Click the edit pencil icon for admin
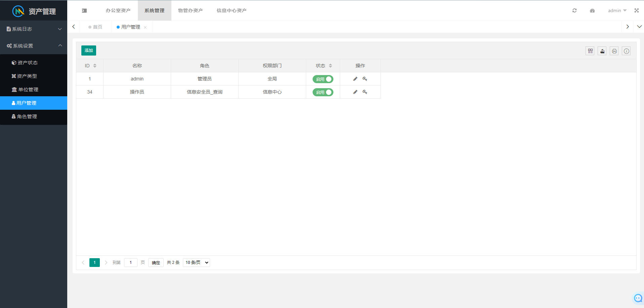This screenshot has height=308, width=644. pyautogui.click(x=355, y=79)
